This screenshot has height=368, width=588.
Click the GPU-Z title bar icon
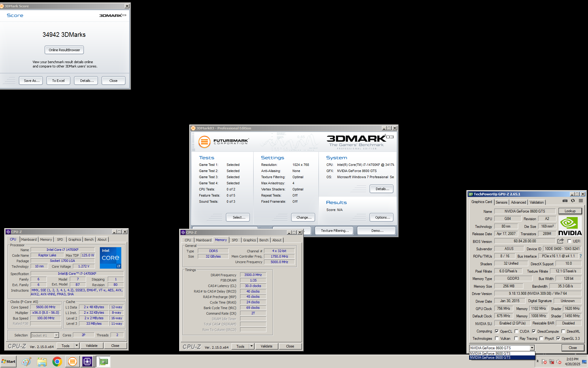pyautogui.click(x=471, y=194)
